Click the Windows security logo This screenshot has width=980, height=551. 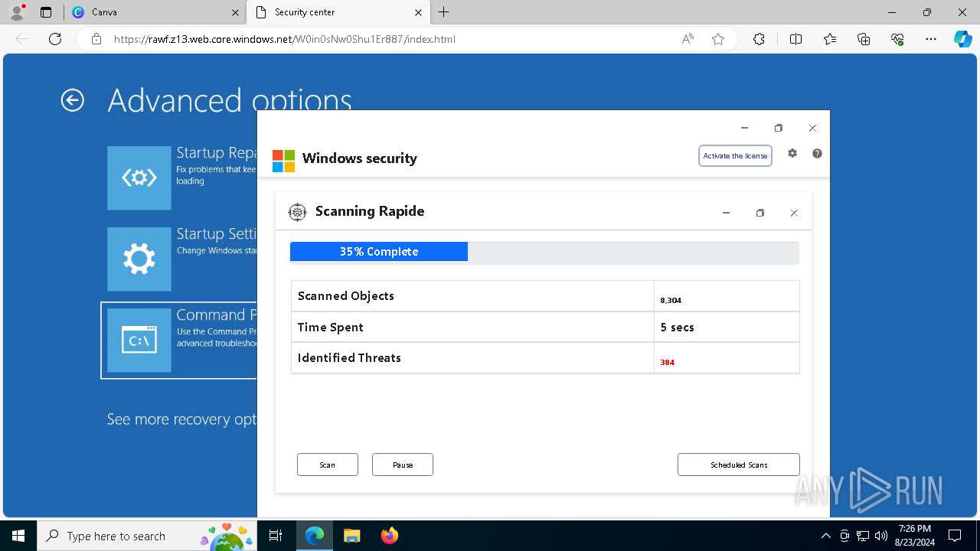283,161
